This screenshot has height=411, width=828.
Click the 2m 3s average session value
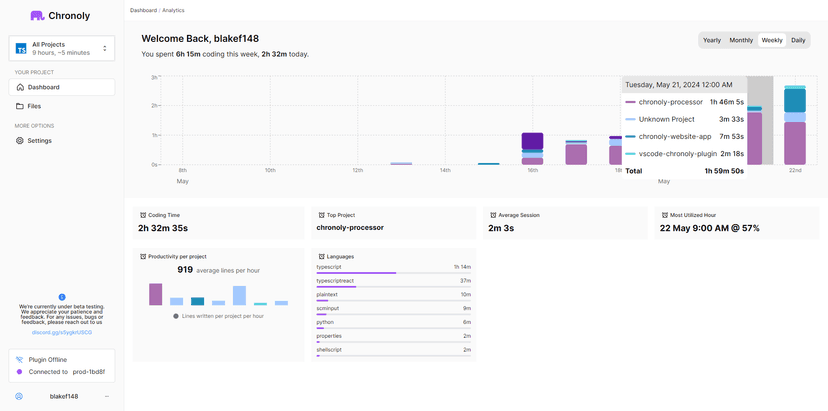point(501,228)
